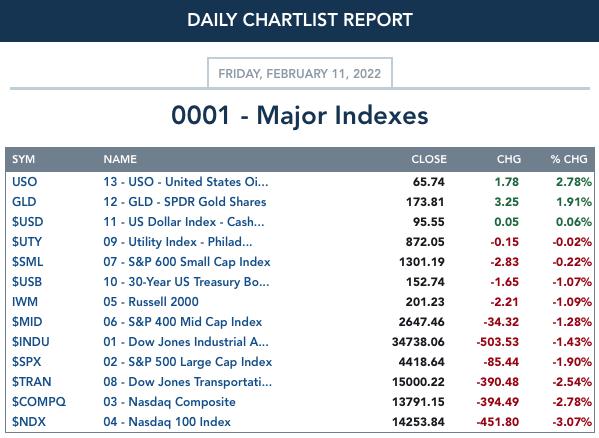The height and width of the screenshot is (438, 599).
Task: Sort table by NAME column header
Action: 120,159
